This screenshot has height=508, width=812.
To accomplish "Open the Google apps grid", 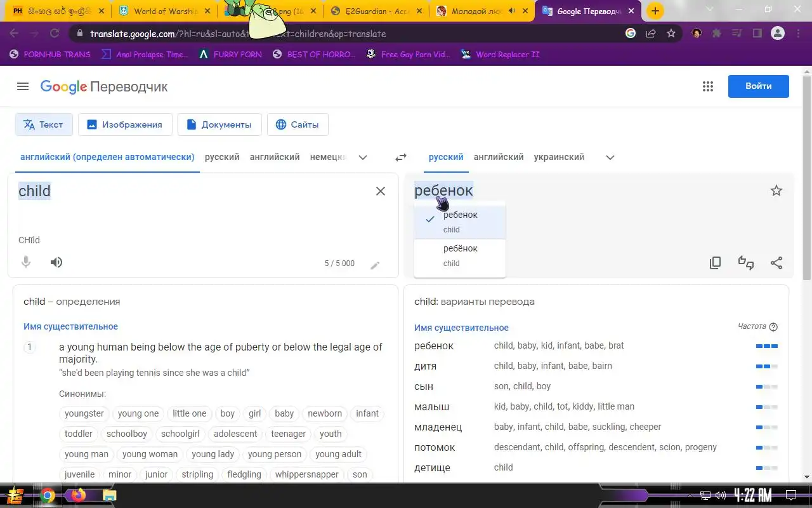I will (708, 86).
